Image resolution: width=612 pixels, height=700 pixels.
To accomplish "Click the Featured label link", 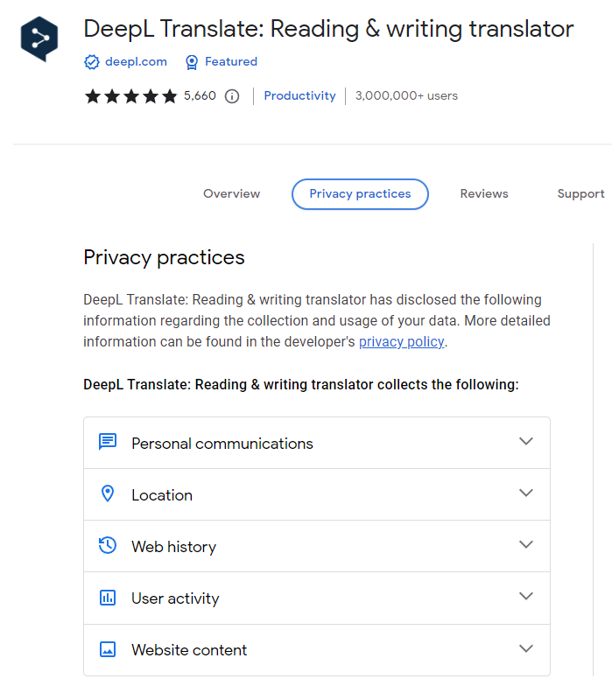I will 231,61.
